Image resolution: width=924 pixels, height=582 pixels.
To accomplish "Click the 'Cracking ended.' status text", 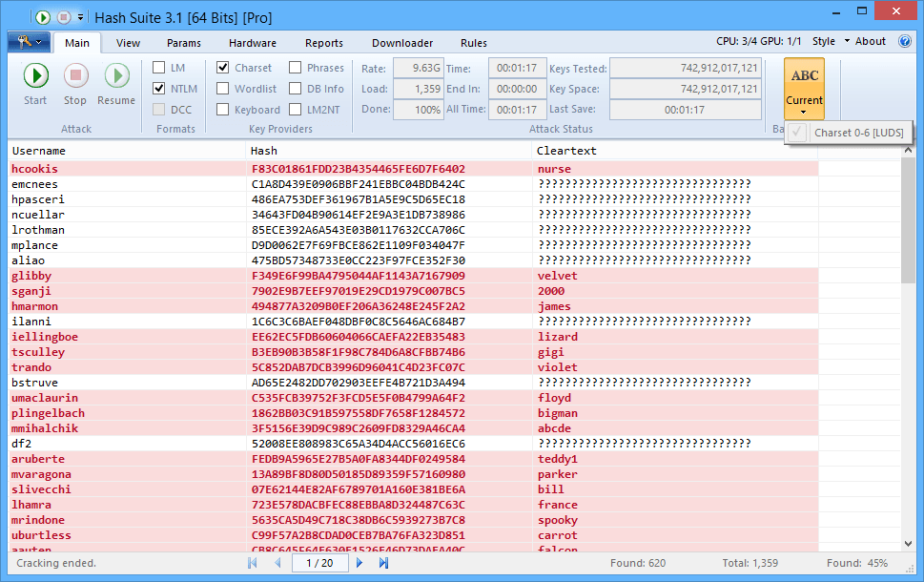I will [56, 563].
